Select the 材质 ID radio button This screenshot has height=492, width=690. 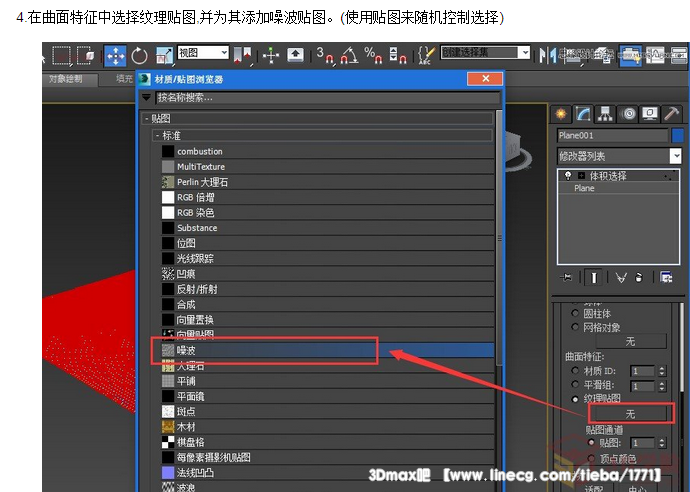[x=575, y=371]
